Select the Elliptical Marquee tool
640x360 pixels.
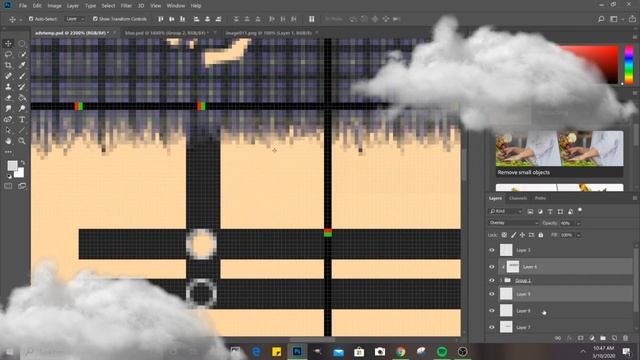(22, 43)
